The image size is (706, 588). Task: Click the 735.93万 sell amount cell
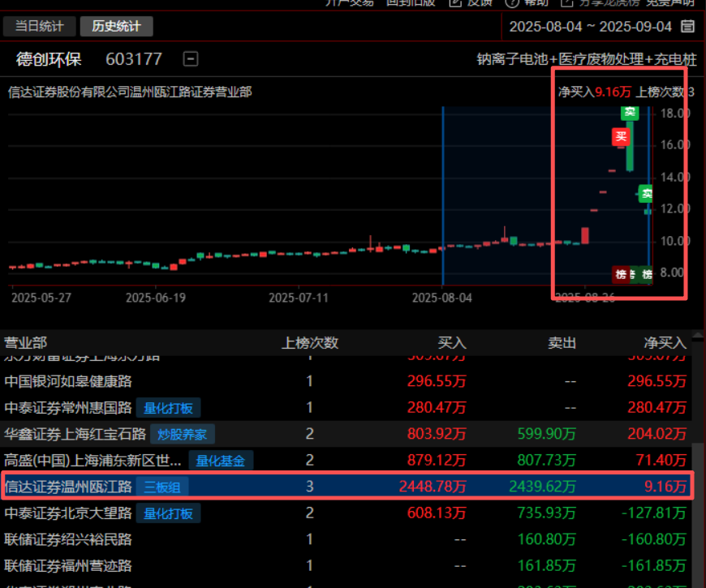[547, 513]
